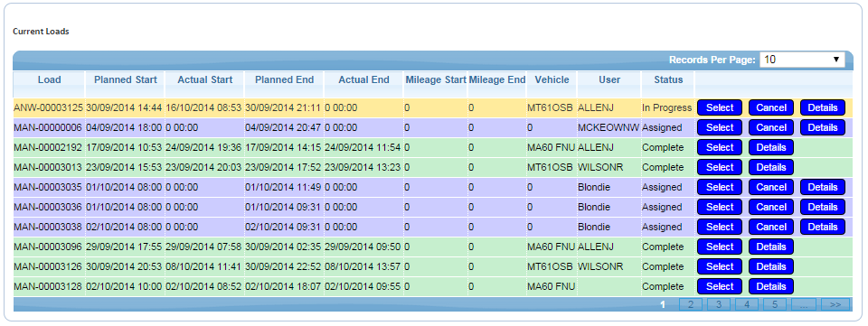Click load ID MAN-00003035
Image resolution: width=868 pixels, height=326 pixels.
pos(48,187)
